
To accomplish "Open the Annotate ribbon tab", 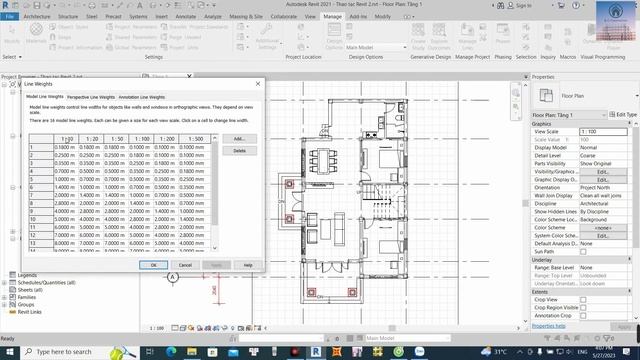I will tap(186, 16).
